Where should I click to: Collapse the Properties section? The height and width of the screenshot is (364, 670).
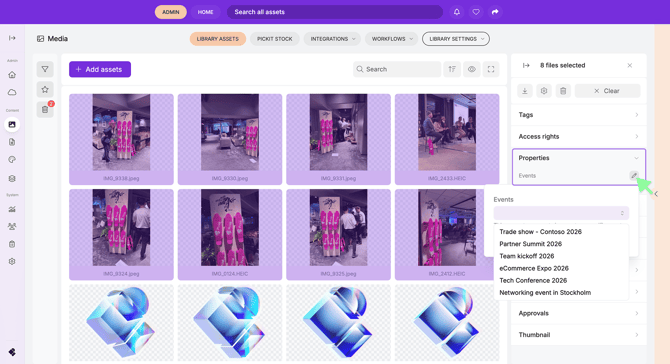(x=579, y=158)
